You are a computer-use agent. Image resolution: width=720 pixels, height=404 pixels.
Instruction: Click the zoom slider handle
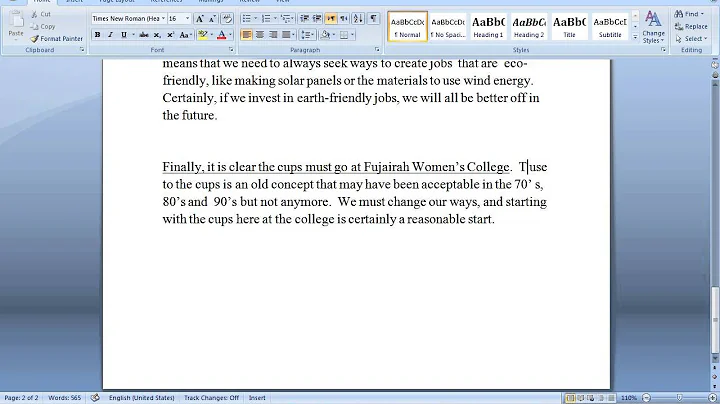pyautogui.click(x=679, y=398)
